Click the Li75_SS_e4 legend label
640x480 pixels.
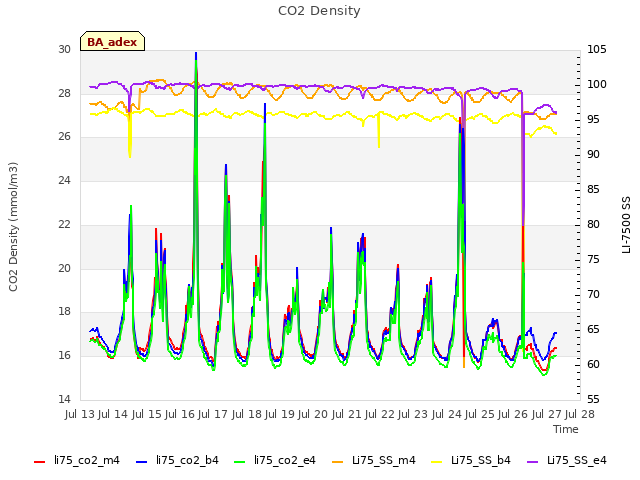(x=577, y=460)
